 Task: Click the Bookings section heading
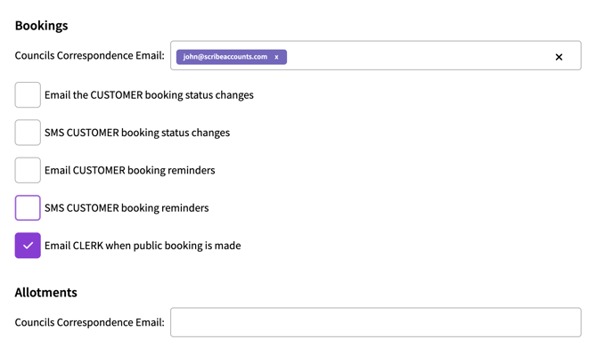tap(41, 25)
